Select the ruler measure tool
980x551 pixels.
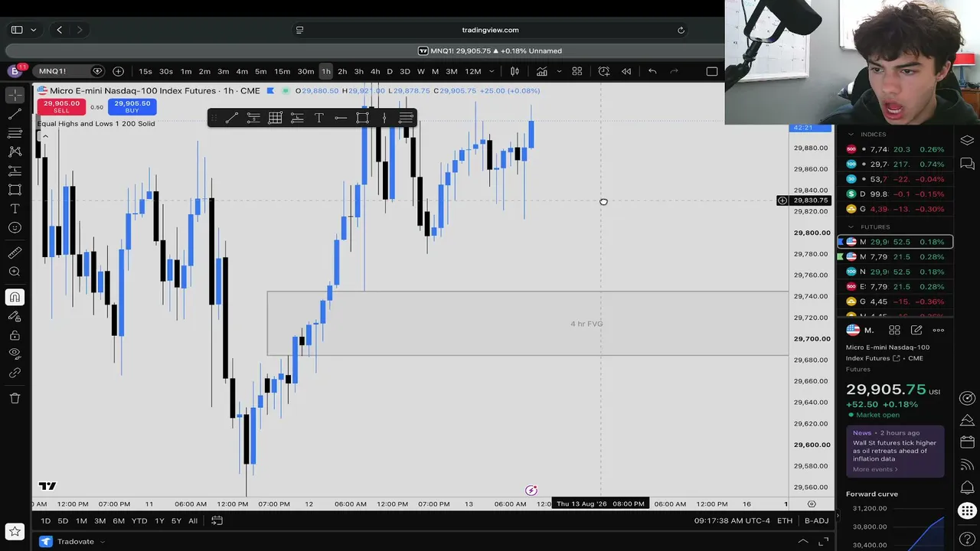pos(15,253)
